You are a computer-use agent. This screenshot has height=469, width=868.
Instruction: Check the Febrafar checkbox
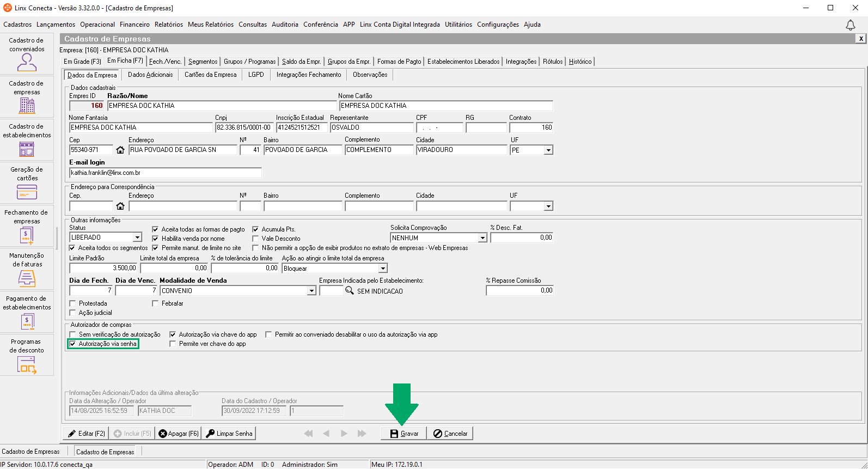pyautogui.click(x=155, y=303)
